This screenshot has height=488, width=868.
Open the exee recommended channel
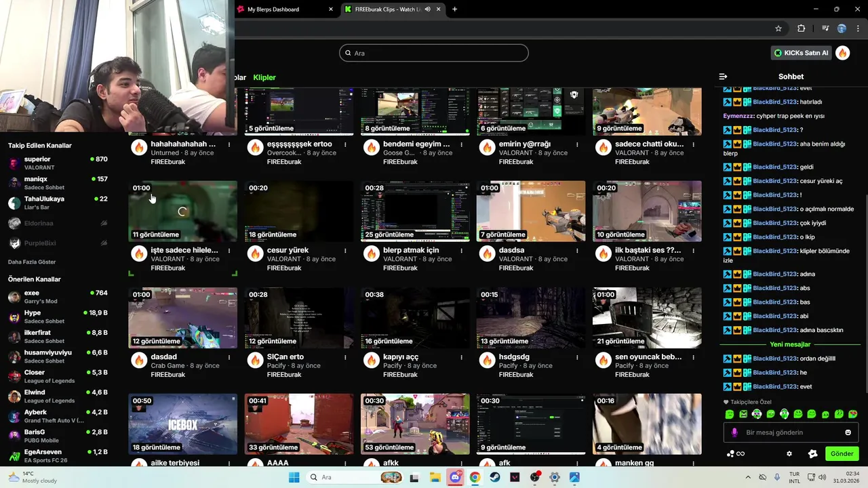point(58,297)
